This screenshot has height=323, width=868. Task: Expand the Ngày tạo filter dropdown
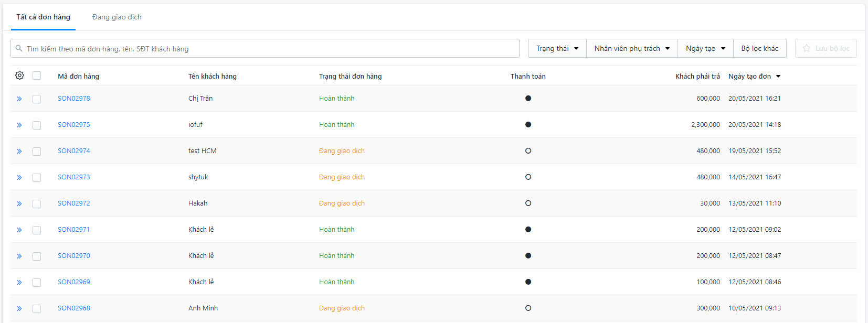click(x=705, y=48)
